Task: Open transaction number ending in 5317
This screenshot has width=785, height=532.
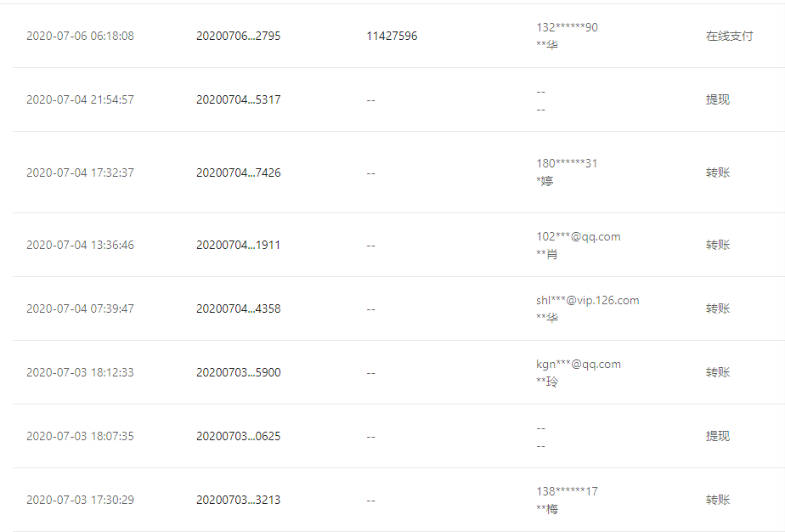Action: pos(238,99)
